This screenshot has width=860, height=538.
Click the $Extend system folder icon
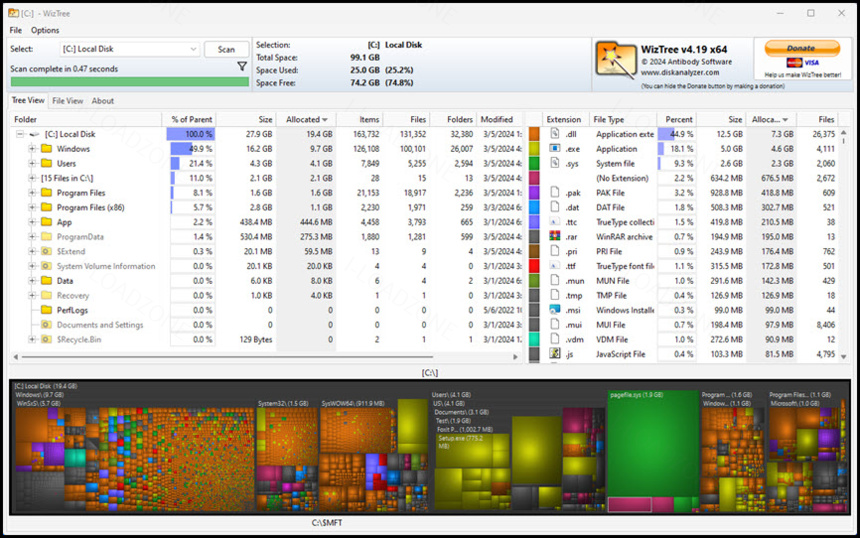click(x=47, y=251)
